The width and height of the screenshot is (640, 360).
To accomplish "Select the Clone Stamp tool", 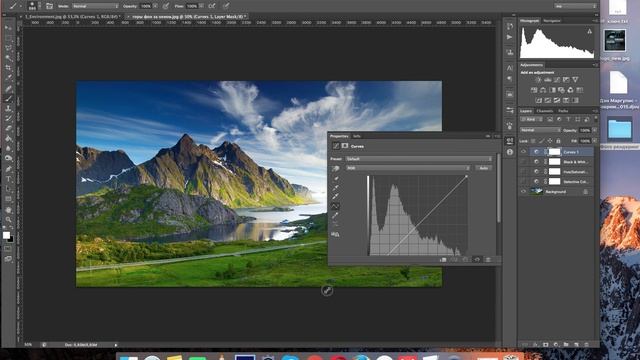I will tap(8, 109).
